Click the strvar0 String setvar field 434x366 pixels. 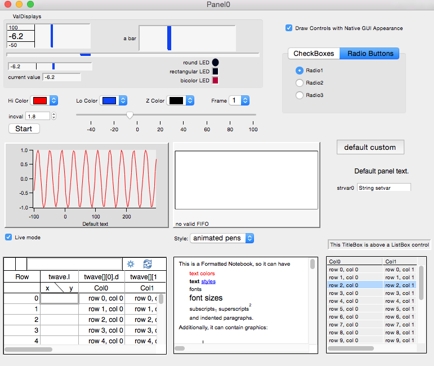click(384, 188)
